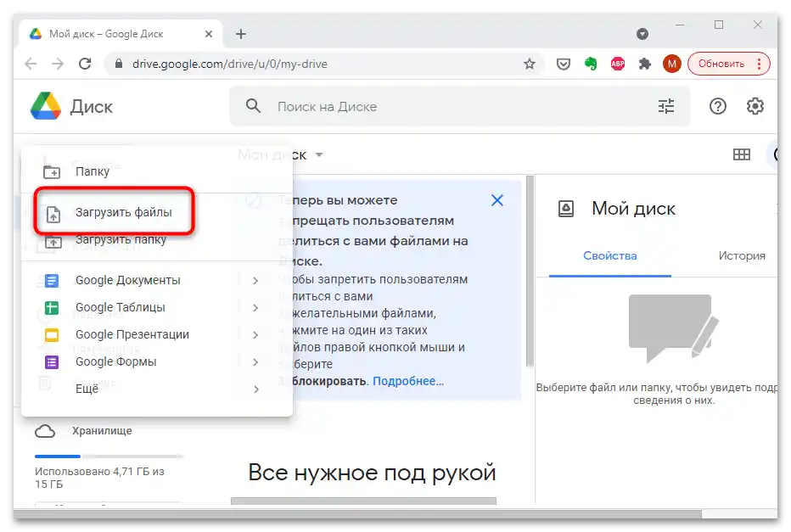Click the tab search dropdown icon
The width and height of the screenshot is (791, 532).
[642, 34]
